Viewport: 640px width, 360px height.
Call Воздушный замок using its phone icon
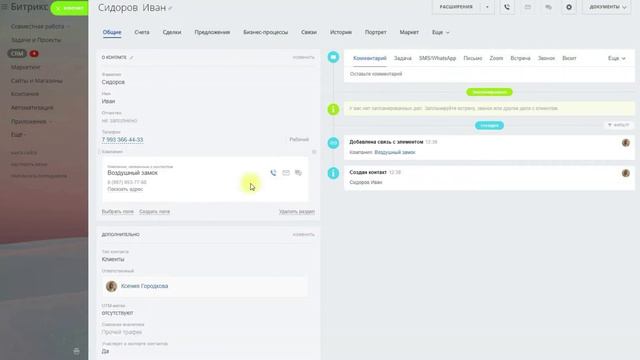273,173
